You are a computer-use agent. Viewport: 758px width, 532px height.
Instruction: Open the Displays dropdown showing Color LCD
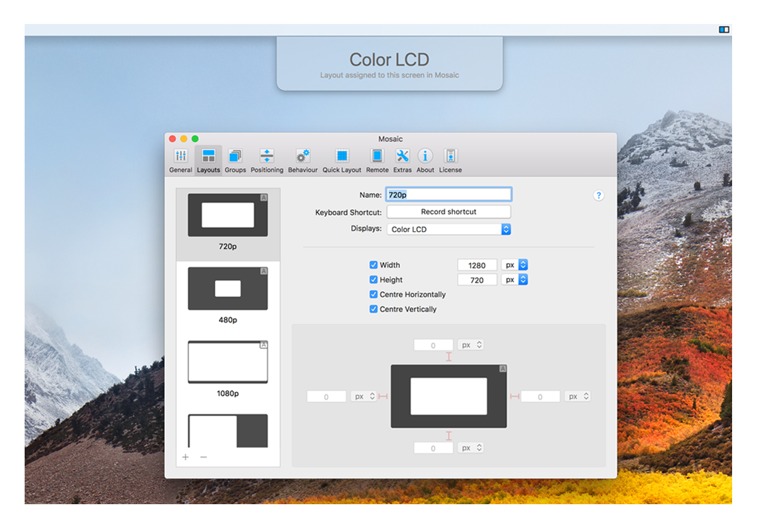(448, 229)
